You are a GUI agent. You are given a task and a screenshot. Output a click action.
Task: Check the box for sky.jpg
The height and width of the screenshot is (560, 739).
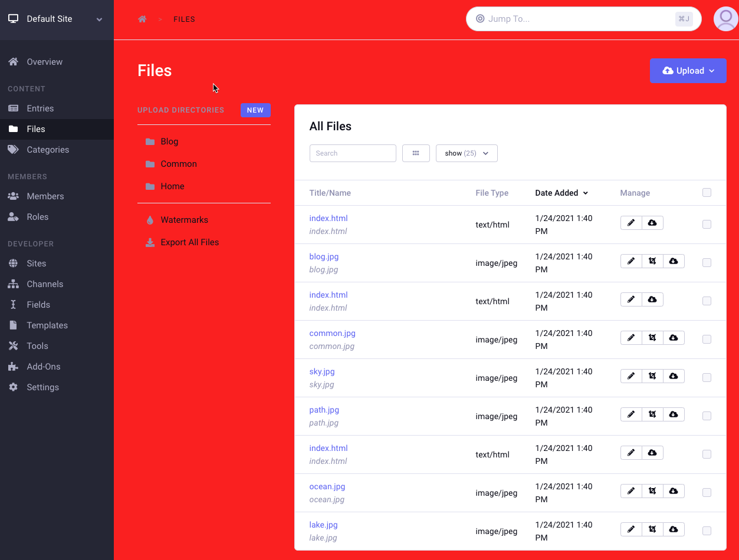[707, 377]
